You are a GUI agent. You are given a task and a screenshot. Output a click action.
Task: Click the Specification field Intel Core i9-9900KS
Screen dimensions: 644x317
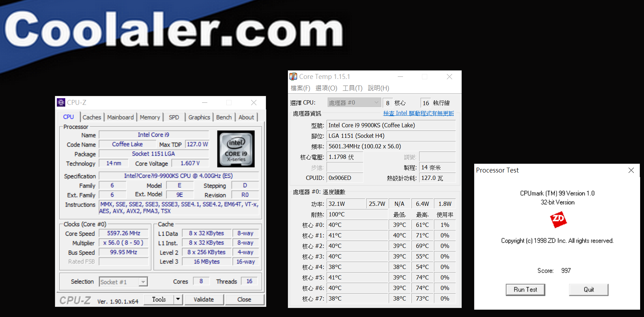(x=179, y=176)
